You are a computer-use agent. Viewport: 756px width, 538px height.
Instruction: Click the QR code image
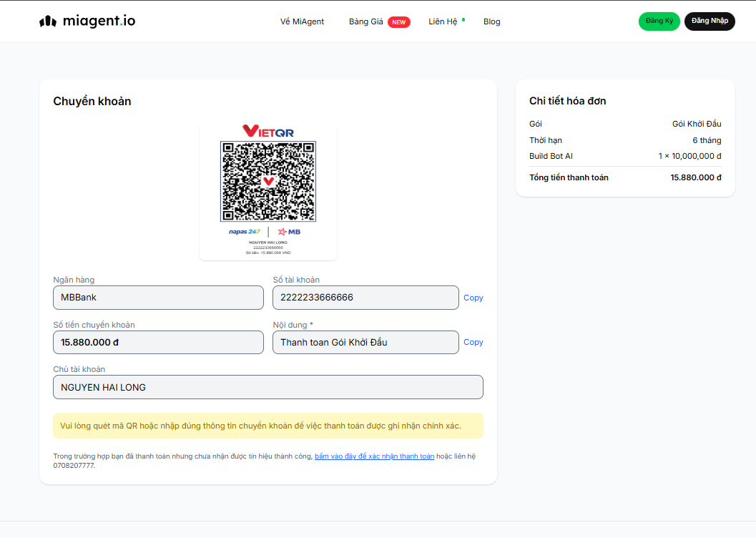coord(268,181)
